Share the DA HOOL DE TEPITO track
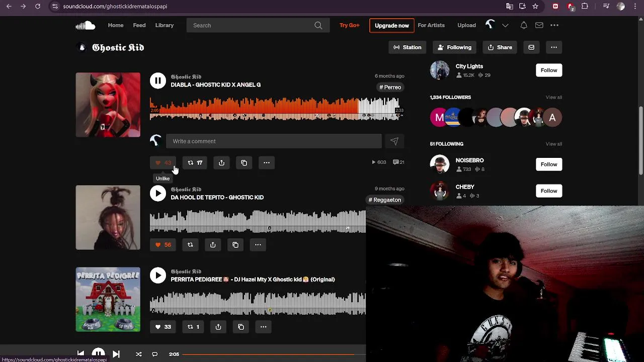This screenshot has height=362, width=644. [213, 245]
